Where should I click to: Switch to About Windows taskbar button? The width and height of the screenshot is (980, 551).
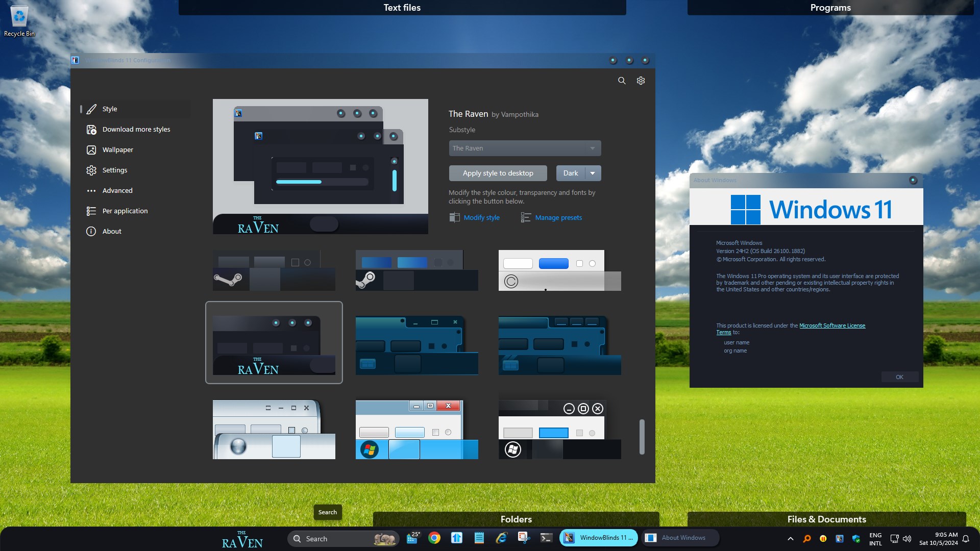680,538
